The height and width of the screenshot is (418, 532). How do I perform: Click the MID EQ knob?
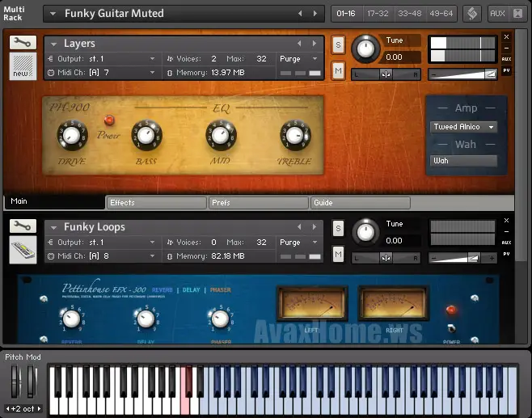point(221,135)
